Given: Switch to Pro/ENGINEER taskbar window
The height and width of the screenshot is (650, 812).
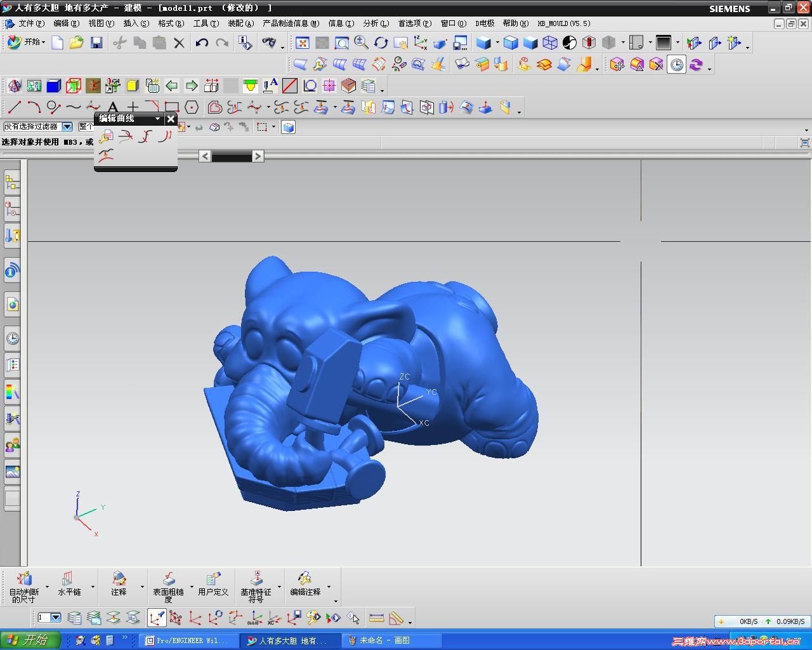Looking at the screenshot, I should click(188, 640).
